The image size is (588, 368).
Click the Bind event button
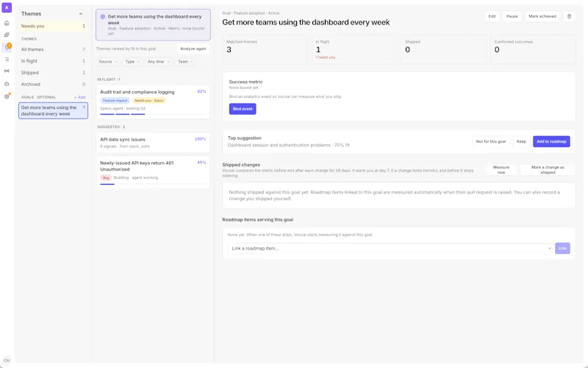243,109
